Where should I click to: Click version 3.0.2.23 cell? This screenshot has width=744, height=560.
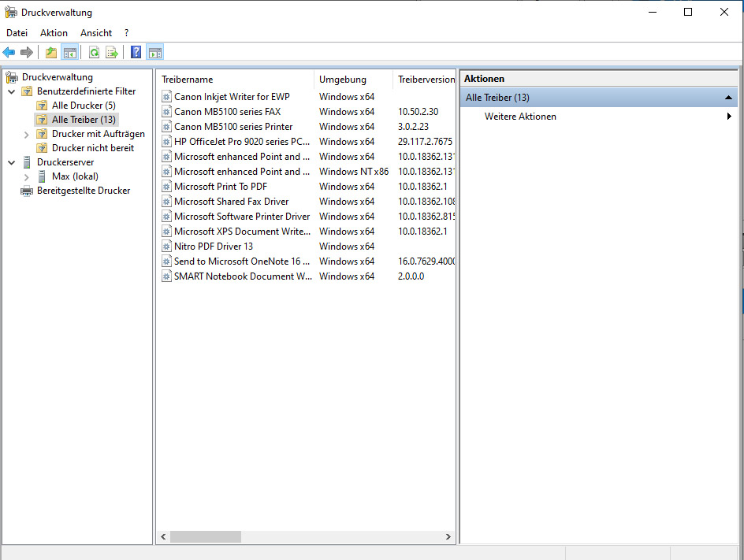[x=413, y=127]
